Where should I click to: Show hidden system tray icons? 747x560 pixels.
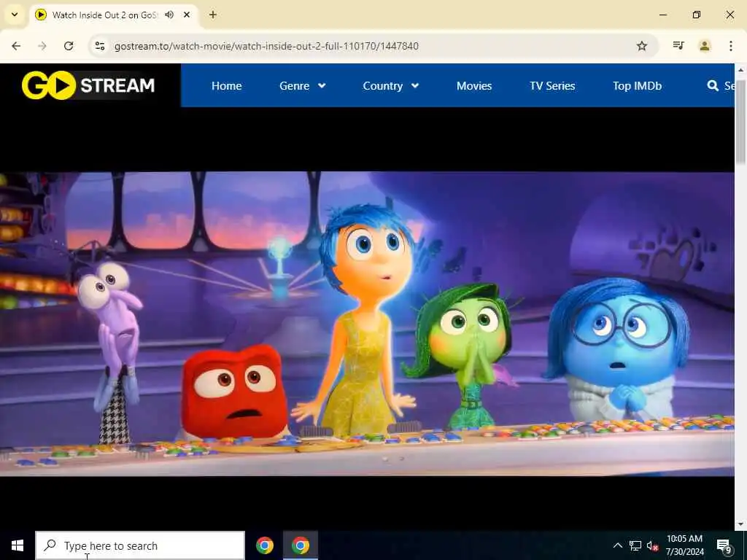[x=617, y=545]
